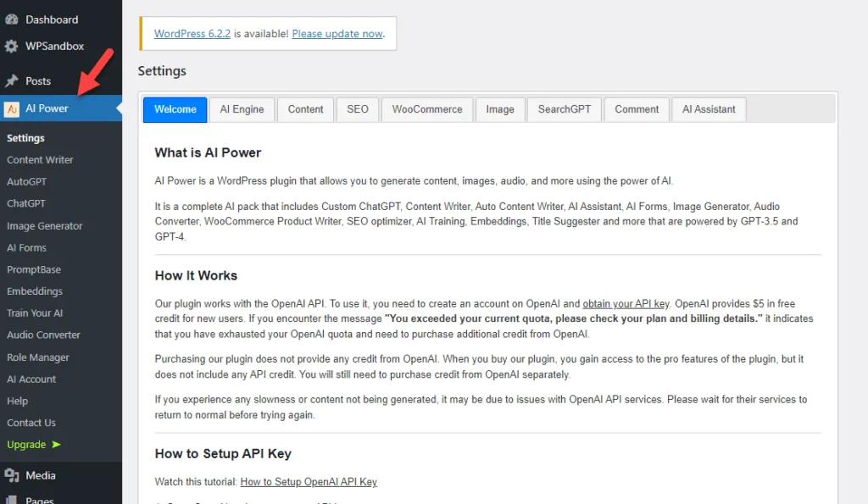Go to Settings submenu item
Screen dimensions: 868x504
25,138
